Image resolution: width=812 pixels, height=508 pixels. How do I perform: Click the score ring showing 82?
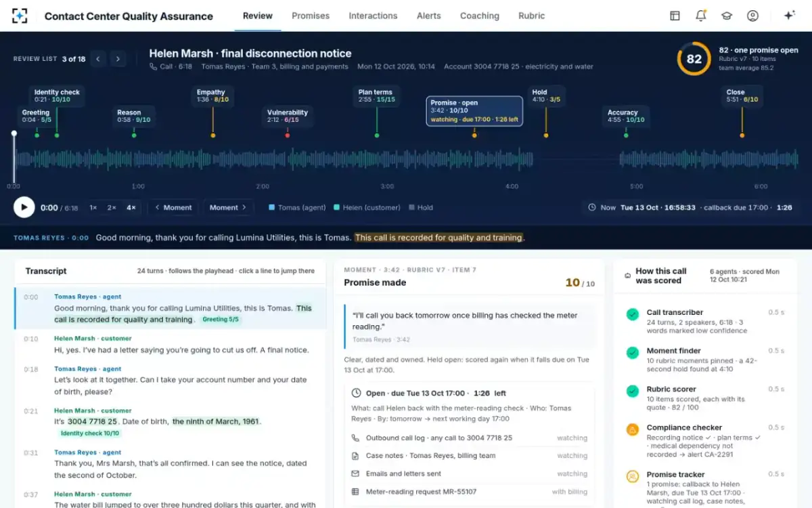[694, 59]
